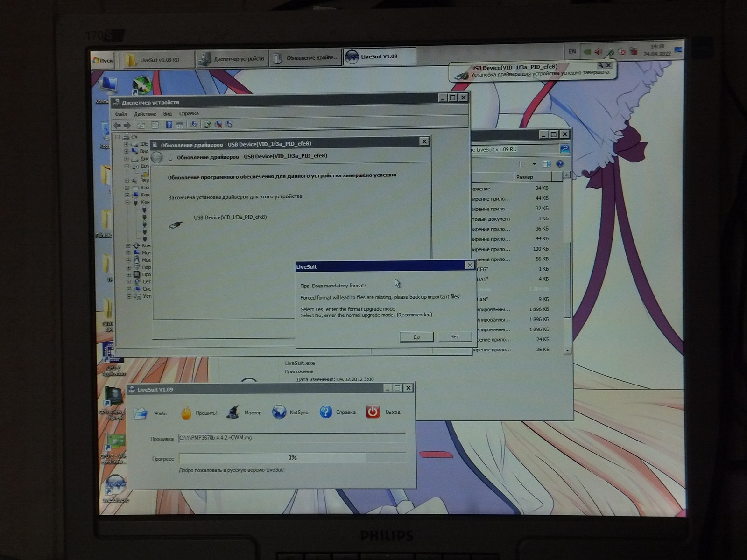Image resolution: width=747 pixels, height=560 pixels.
Task: Click the volume speaker tray icon
Action: point(598,52)
